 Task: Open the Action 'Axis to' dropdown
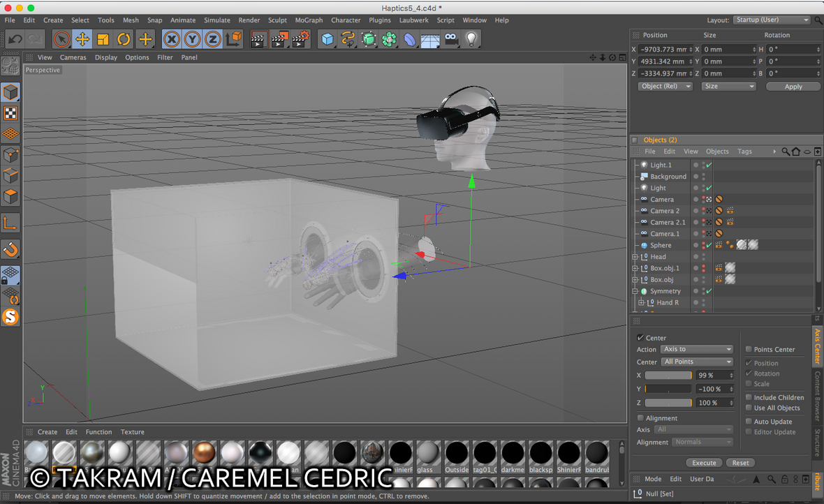tap(697, 349)
